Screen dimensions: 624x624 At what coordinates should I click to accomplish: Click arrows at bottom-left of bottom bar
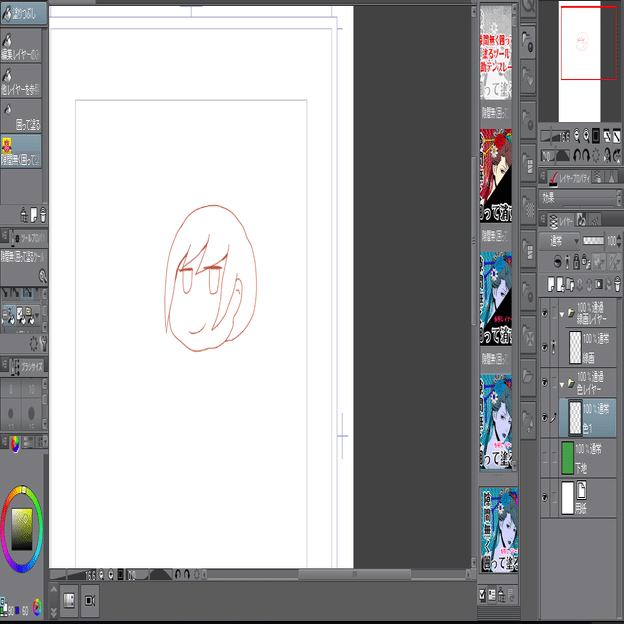click(54, 601)
